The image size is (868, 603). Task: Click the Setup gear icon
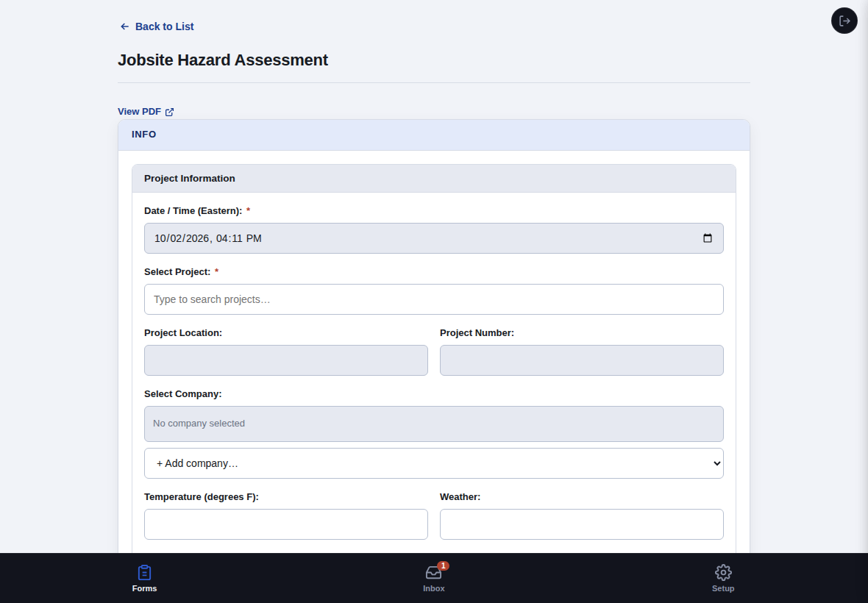[723, 573]
